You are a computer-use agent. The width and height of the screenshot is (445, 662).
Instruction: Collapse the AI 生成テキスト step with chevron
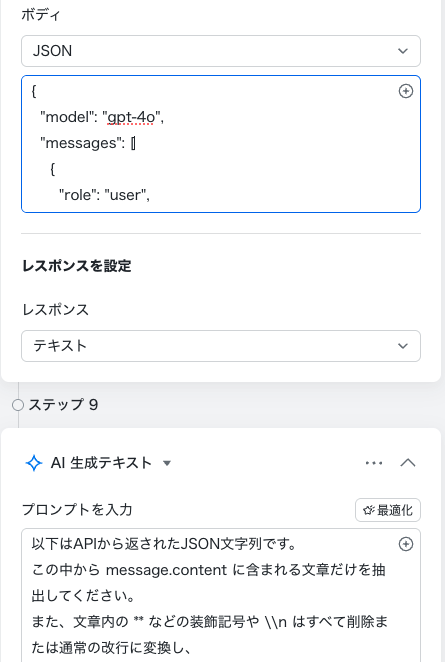(x=408, y=463)
